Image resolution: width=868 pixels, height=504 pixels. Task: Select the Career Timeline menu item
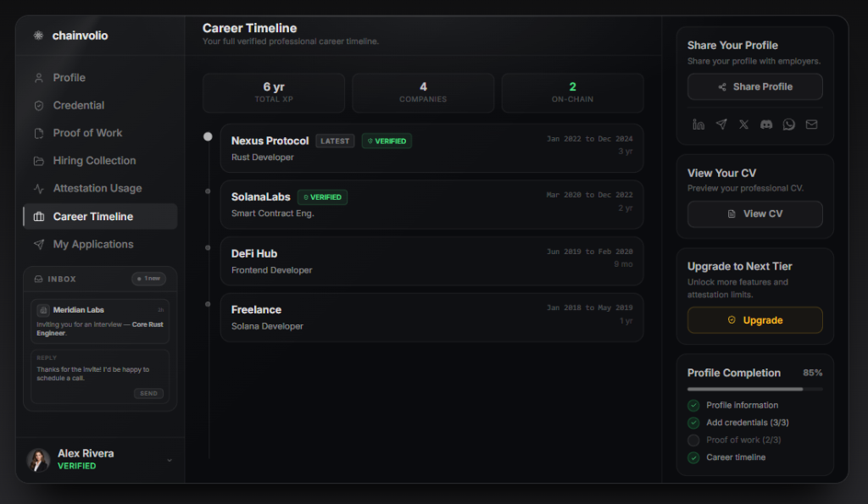(100, 216)
